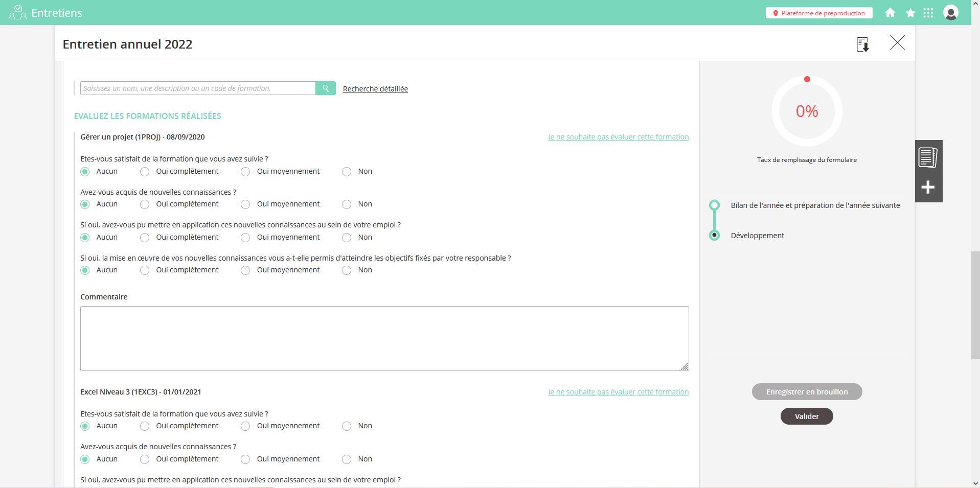
Task: Open the user profile avatar
Action: click(950, 13)
